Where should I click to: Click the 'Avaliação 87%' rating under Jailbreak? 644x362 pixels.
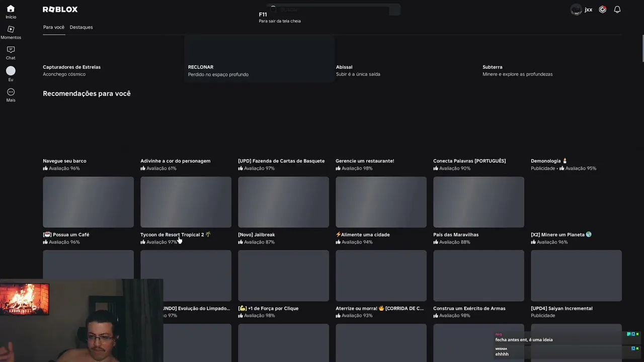pyautogui.click(x=259, y=242)
